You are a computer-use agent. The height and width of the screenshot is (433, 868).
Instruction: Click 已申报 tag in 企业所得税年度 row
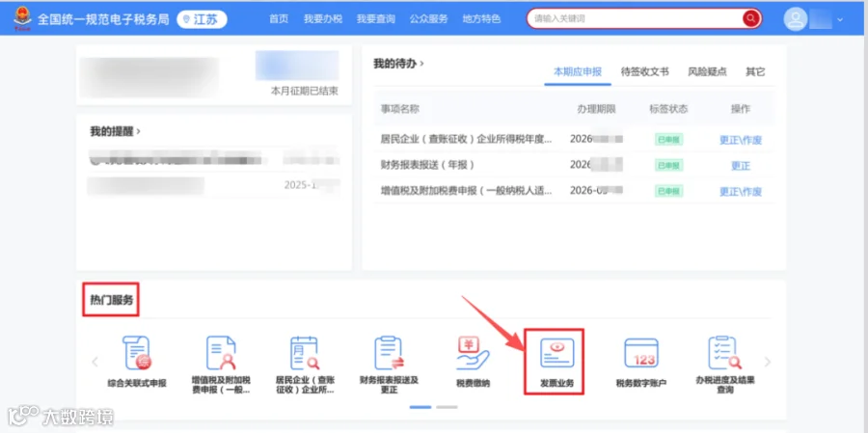click(668, 140)
